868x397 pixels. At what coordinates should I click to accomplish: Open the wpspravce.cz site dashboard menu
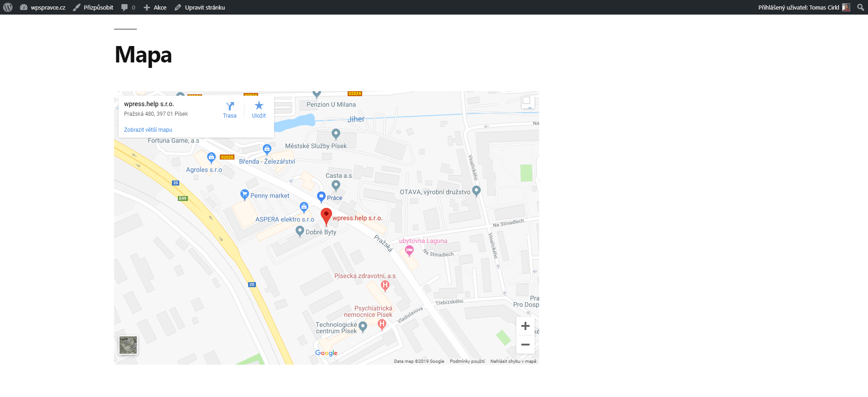click(x=43, y=7)
